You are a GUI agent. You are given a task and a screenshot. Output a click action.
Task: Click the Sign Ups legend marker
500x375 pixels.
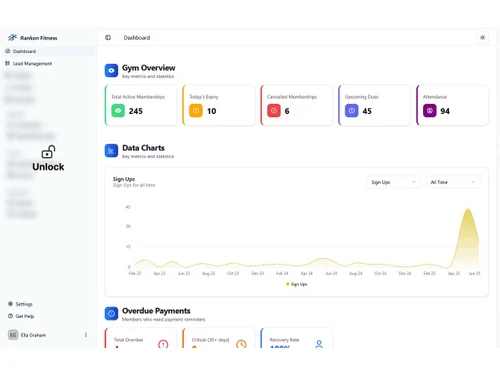tap(287, 284)
